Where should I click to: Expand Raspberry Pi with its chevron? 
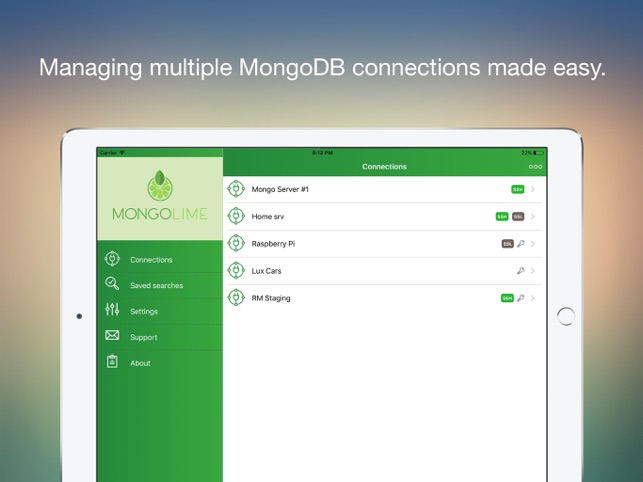click(533, 244)
